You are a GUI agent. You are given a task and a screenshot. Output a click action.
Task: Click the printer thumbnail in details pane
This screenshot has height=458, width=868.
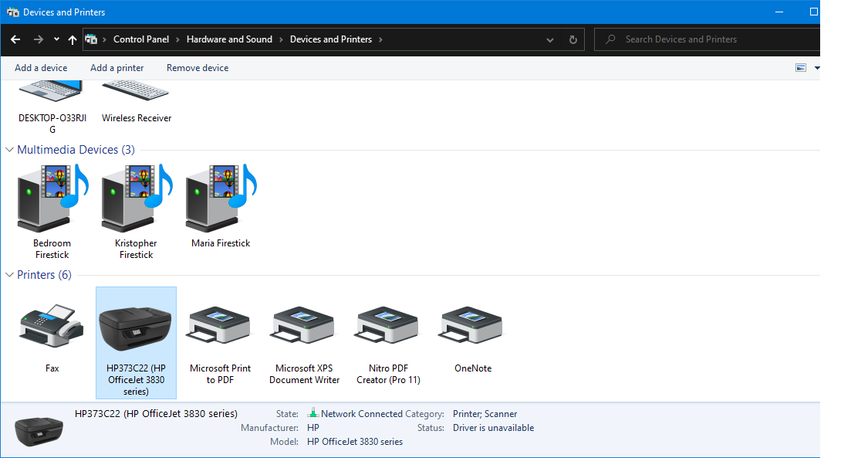[39, 431]
